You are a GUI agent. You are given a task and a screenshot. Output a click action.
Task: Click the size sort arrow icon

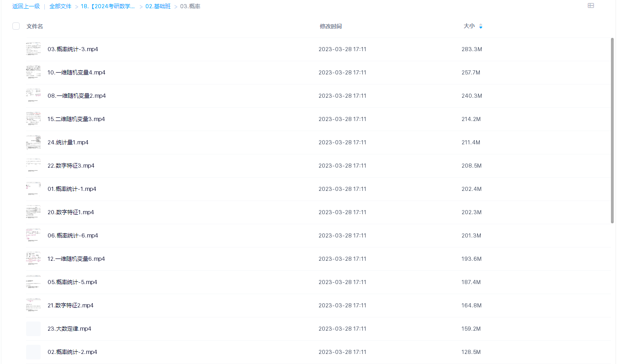coord(481,26)
